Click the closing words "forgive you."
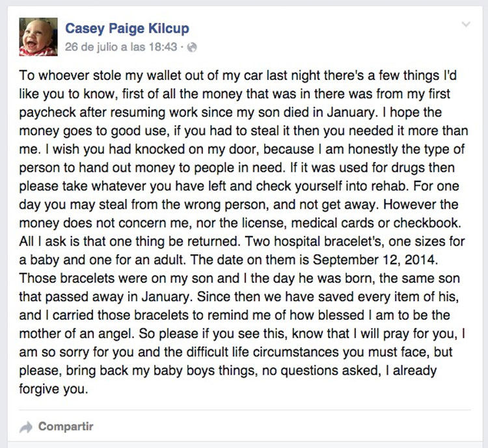 53,389
